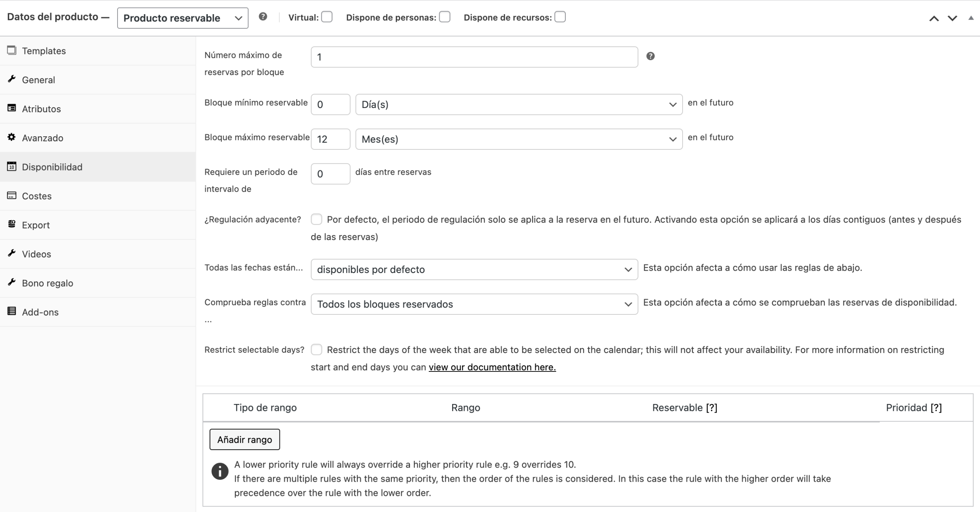This screenshot has height=512, width=980.
Task: Toggle the Regulación adyacente checkbox
Action: 316,219
